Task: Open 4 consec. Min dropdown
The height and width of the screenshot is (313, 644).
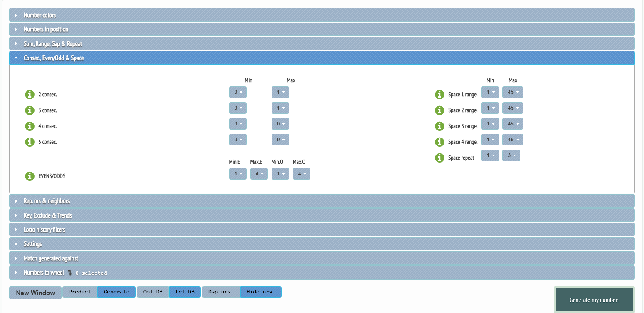Action: (238, 124)
